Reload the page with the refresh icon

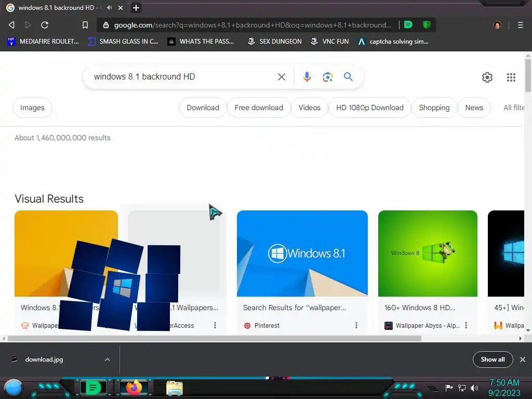(45, 25)
